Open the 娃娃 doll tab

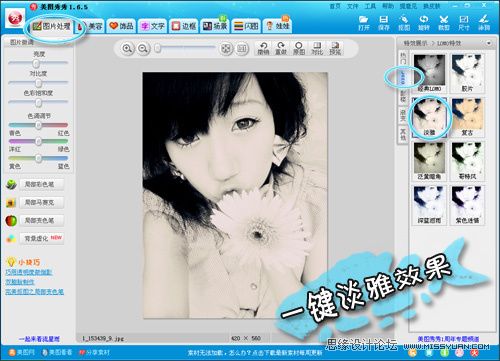pos(278,26)
